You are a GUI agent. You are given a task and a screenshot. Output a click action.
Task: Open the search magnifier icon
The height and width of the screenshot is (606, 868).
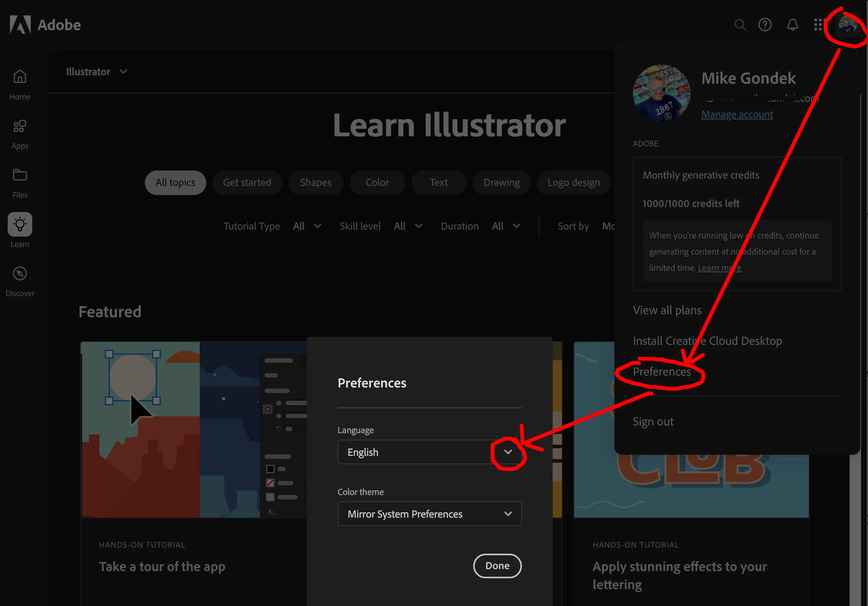point(740,25)
